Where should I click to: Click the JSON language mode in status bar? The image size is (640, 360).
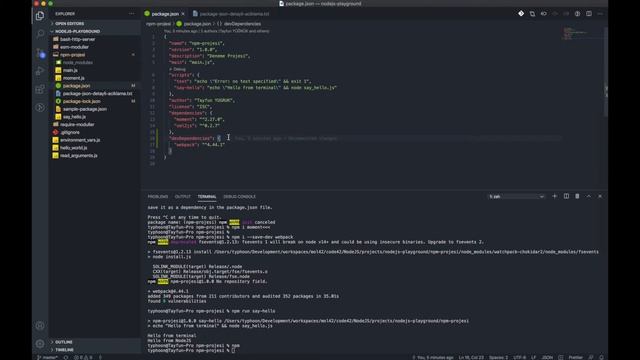(547, 357)
